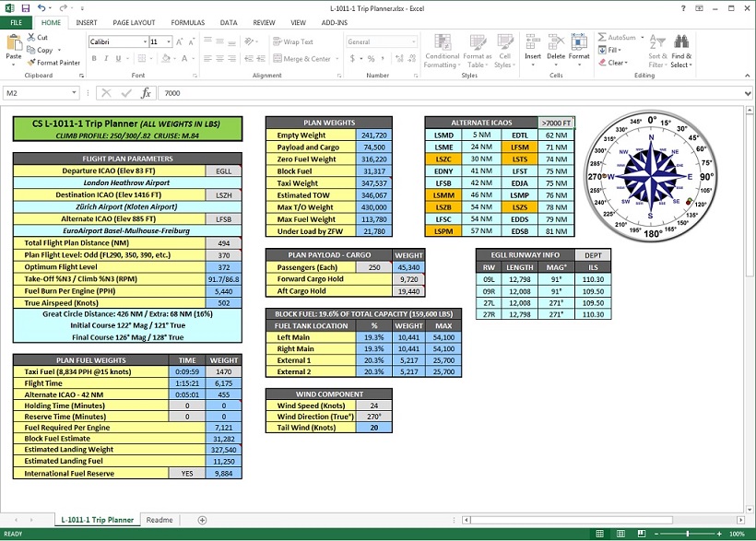Select the Departure ICAO cell EGLL

pyautogui.click(x=223, y=171)
